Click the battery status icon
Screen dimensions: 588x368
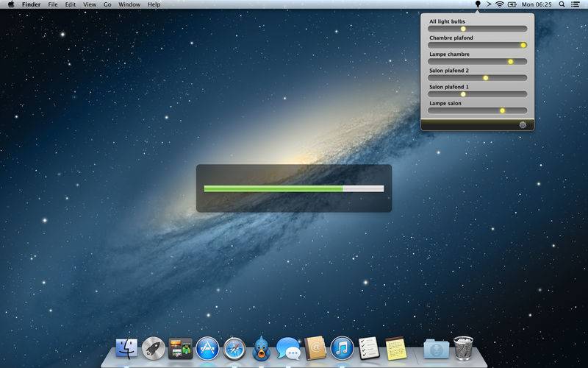512,4
